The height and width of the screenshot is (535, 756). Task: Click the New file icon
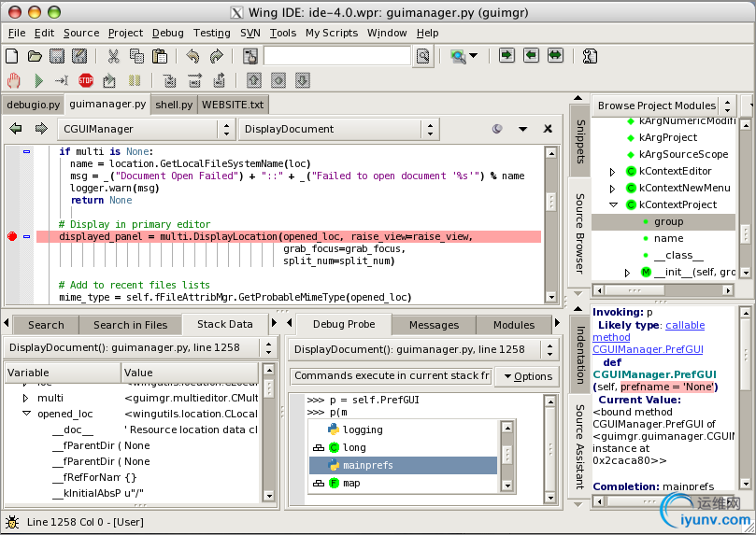click(x=12, y=56)
